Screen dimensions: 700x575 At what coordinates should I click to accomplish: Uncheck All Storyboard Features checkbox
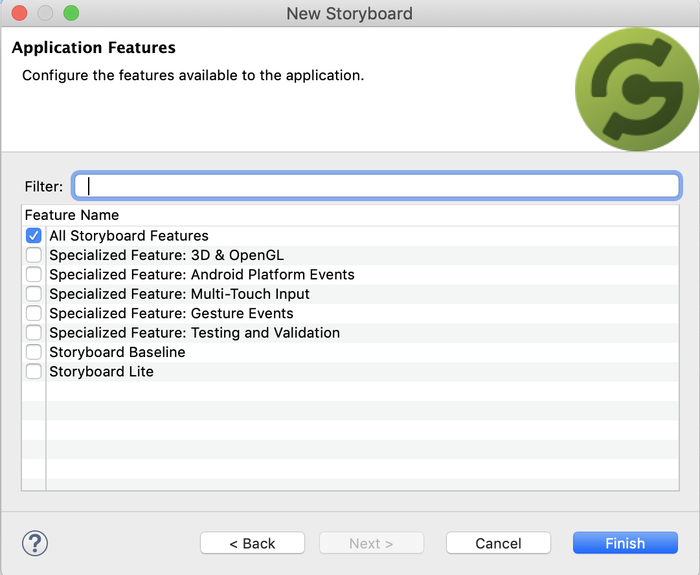tap(33, 235)
